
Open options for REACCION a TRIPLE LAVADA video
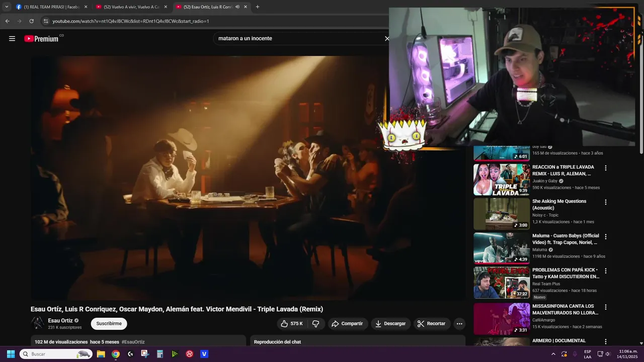click(606, 168)
